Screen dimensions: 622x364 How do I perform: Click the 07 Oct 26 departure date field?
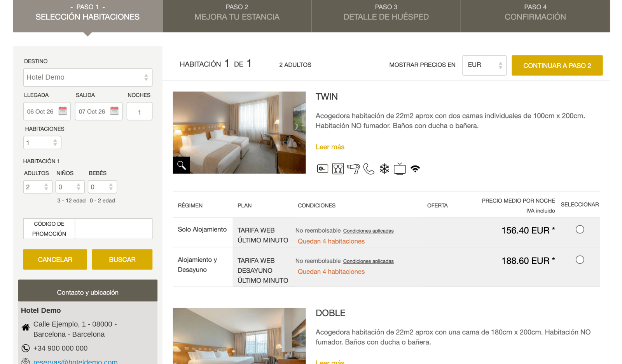coord(99,111)
